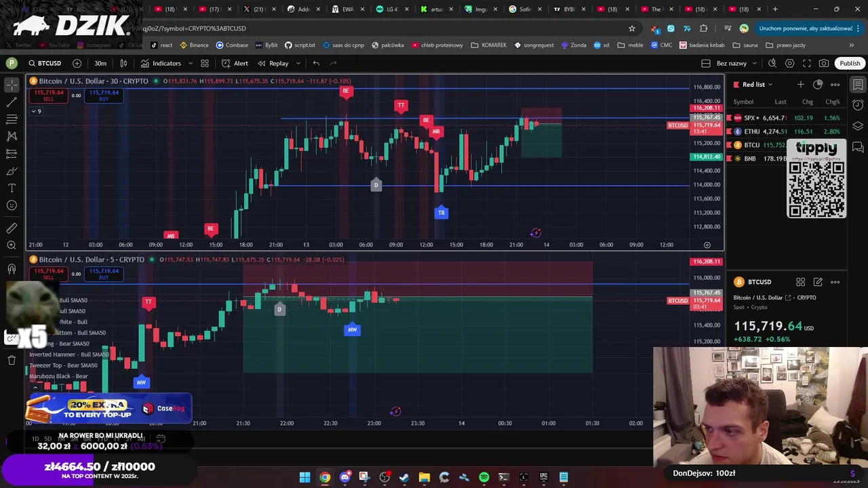The width and height of the screenshot is (868, 488).
Task: Open the chats panel icon
Action: [858, 147]
